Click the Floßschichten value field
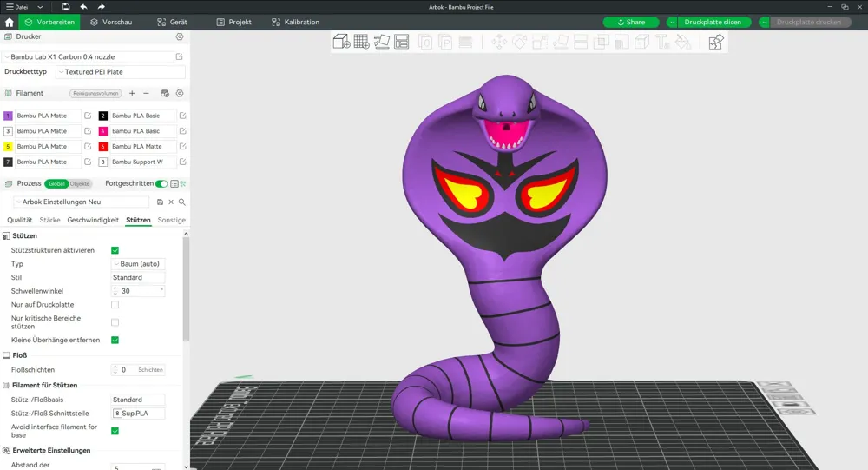This screenshot has height=470, width=868. [x=138, y=370]
